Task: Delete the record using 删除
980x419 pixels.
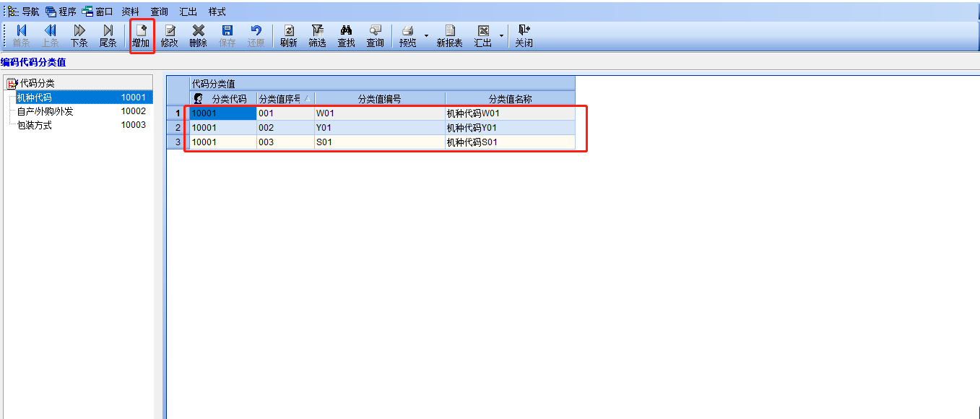Action: (x=199, y=36)
